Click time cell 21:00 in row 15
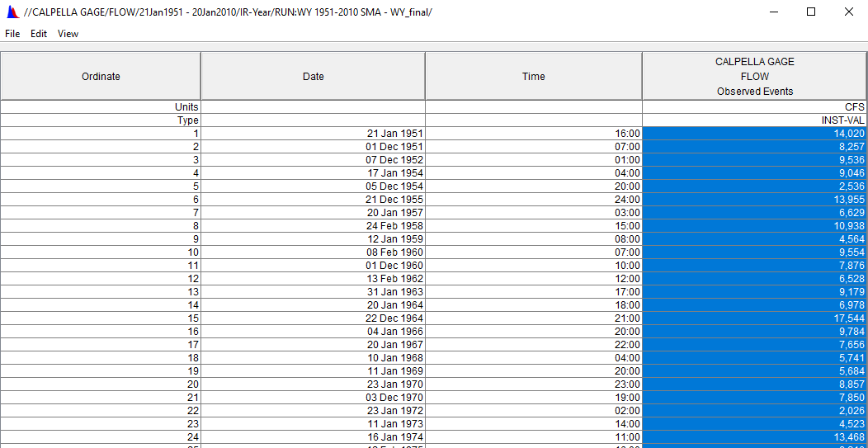This screenshot has height=448, width=868. point(534,318)
